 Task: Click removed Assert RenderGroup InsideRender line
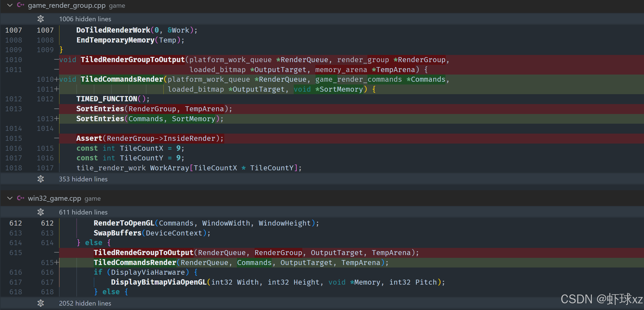(x=150, y=139)
